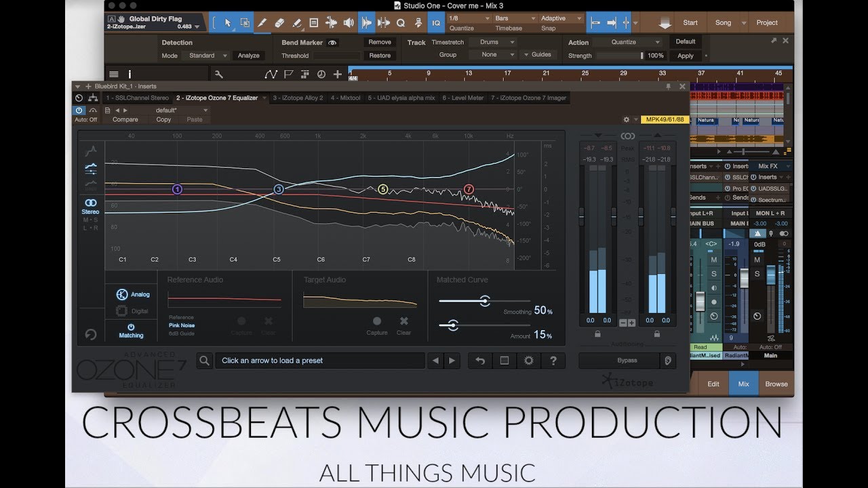Toggle the plugin power activate button
868x488 pixels.
79,110
